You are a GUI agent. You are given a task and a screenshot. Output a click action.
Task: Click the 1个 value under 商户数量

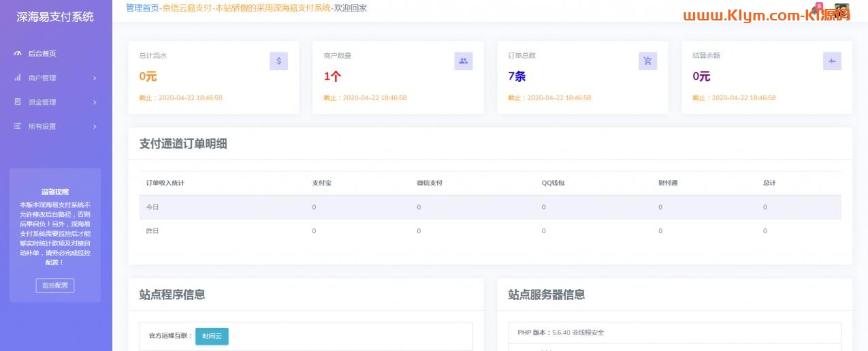pos(332,76)
